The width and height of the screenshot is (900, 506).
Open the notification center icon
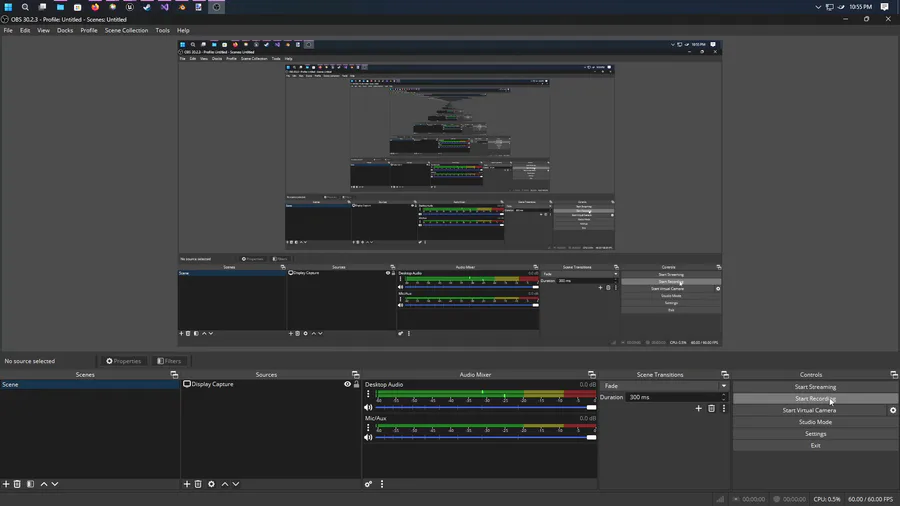click(885, 7)
